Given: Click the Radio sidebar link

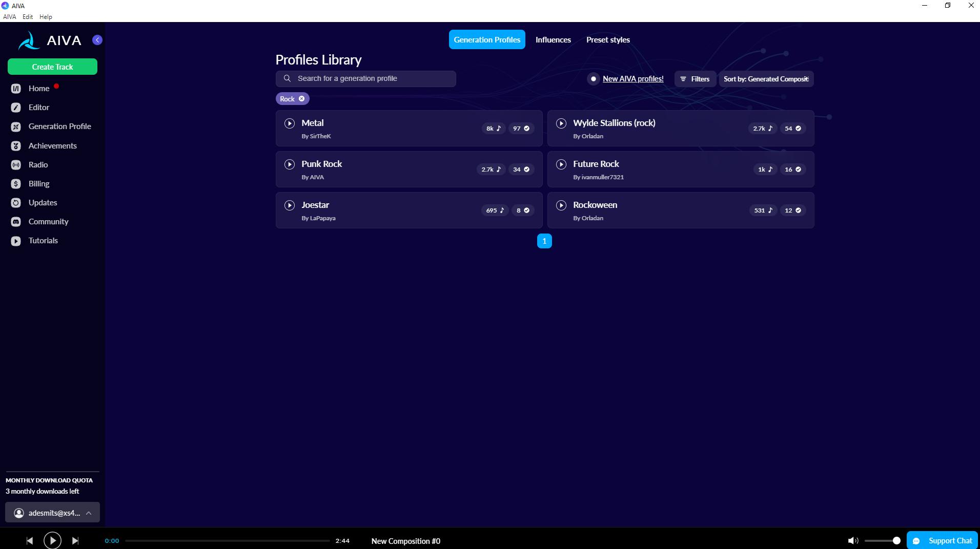Looking at the screenshot, I should point(38,165).
